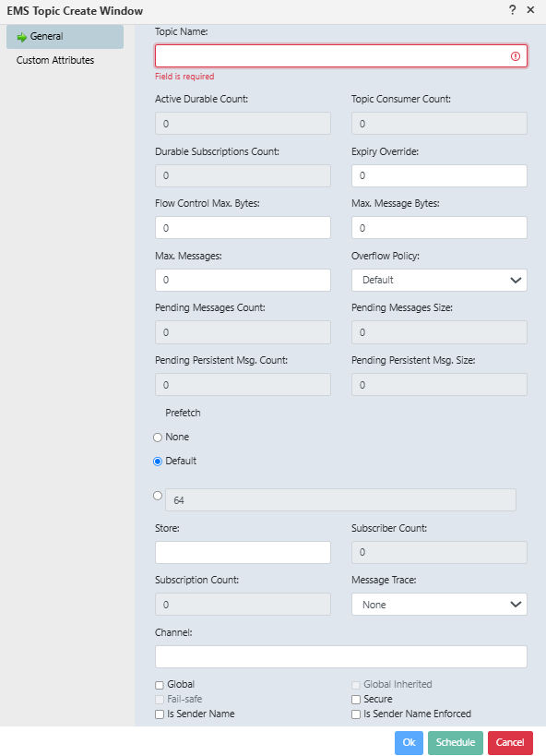This screenshot has height=756, width=546.
Task: Select the None prefetch radio button
Action: coord(158,438)
